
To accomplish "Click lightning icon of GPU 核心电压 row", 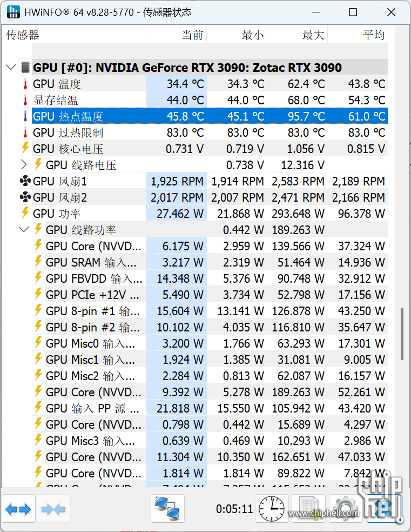I will (x=25, y=148).
